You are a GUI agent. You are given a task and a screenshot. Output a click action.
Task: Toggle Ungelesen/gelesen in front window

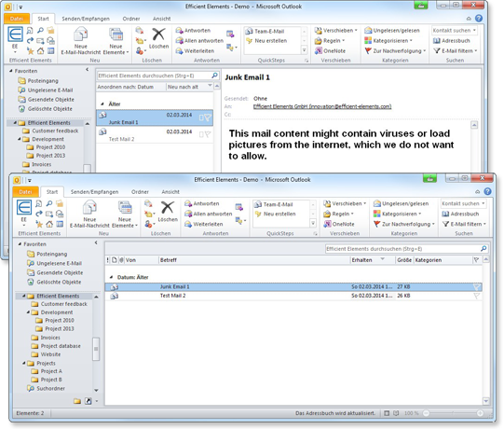tap(401, 203)
